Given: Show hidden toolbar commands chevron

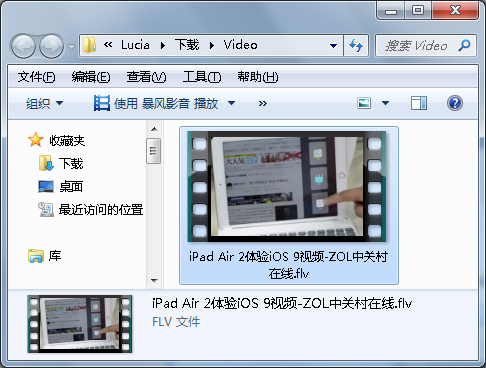Looking at the screenshot, I should [263, 103].
